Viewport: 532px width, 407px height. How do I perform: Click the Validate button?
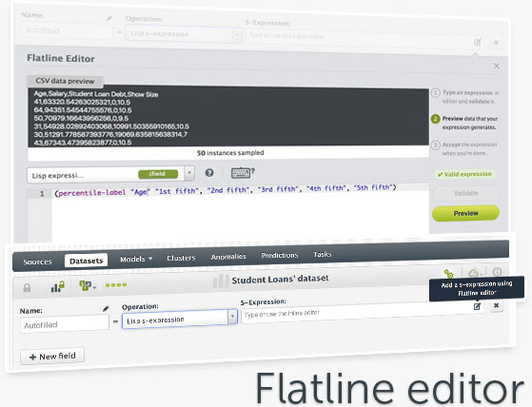point(465,193)
